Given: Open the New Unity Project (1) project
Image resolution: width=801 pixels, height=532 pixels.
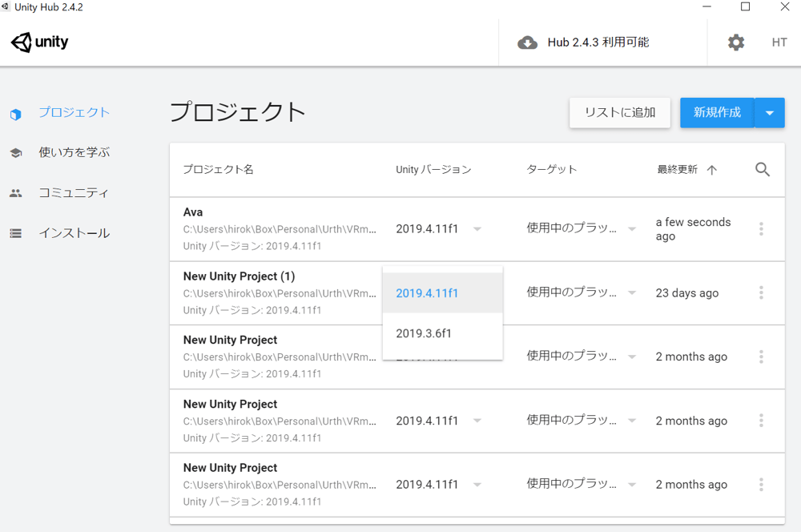Looking at the screenshot, I should [239, 276].
